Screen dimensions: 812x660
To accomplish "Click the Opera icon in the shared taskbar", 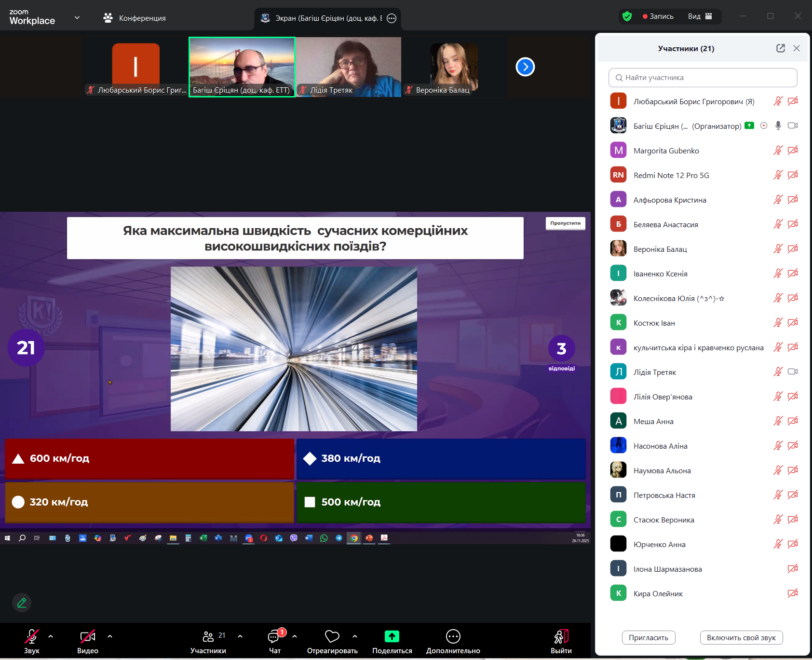I will tap(263, 538).
